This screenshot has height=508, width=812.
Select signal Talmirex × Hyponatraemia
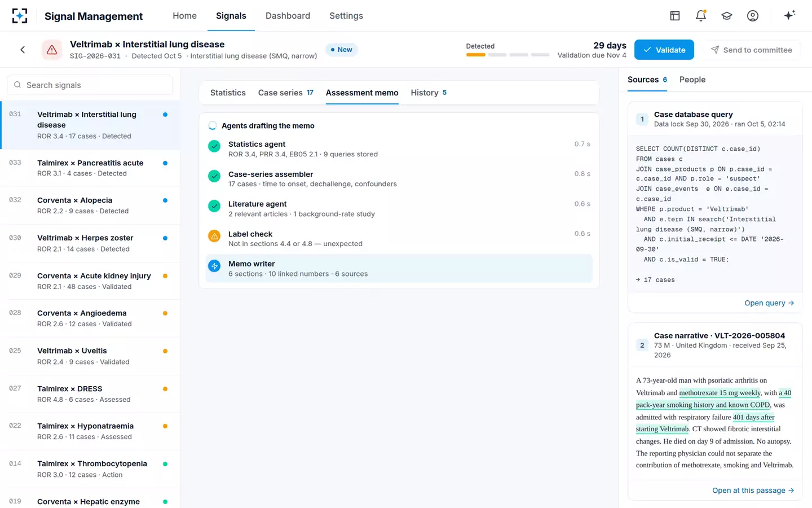[x=90, y=431]
